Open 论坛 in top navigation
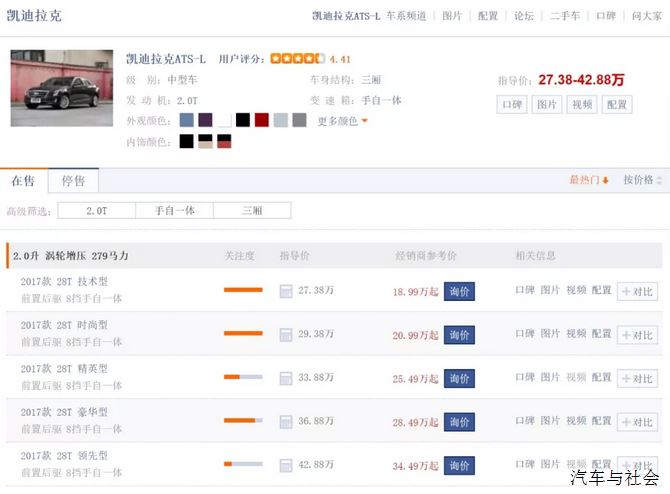Screen dimensions: 670x494 pyautogui.click(x=523, y=16)
